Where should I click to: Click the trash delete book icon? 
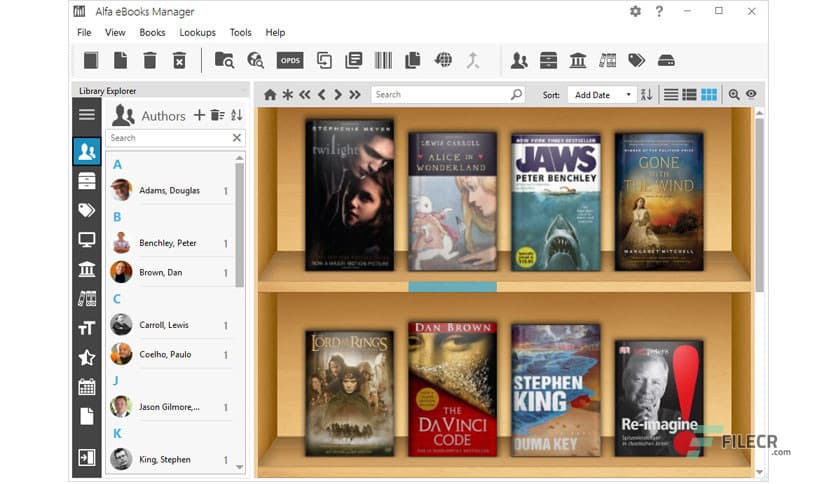pyautogui.click(x=150, y=60)
